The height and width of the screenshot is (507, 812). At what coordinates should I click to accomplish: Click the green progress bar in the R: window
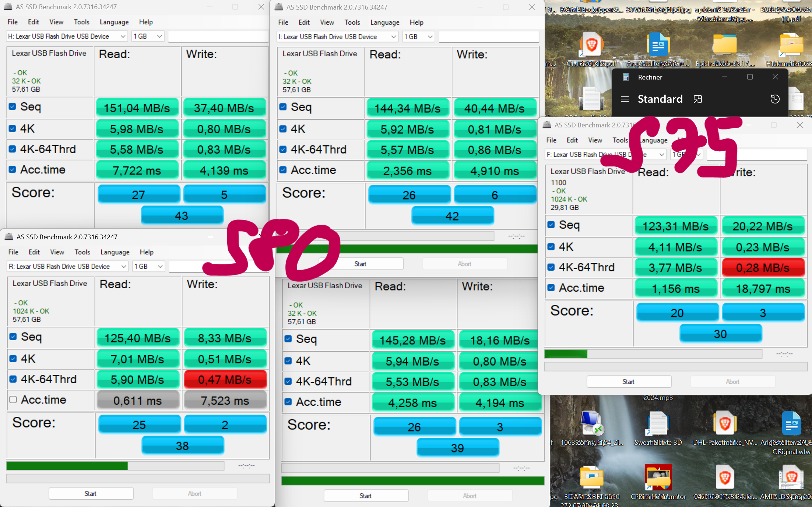[67, 466]
